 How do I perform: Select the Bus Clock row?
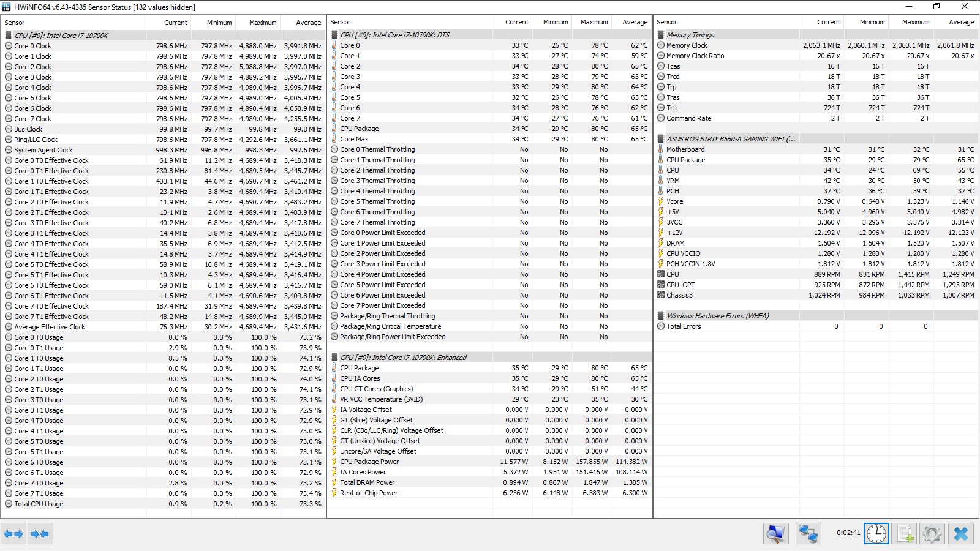click(x=163, y=129)
